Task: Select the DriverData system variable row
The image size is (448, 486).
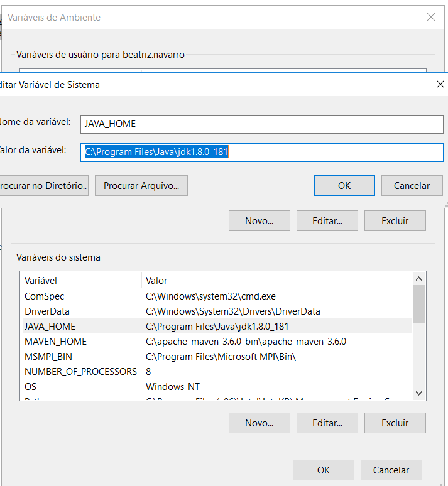Action: coord(217,311)
